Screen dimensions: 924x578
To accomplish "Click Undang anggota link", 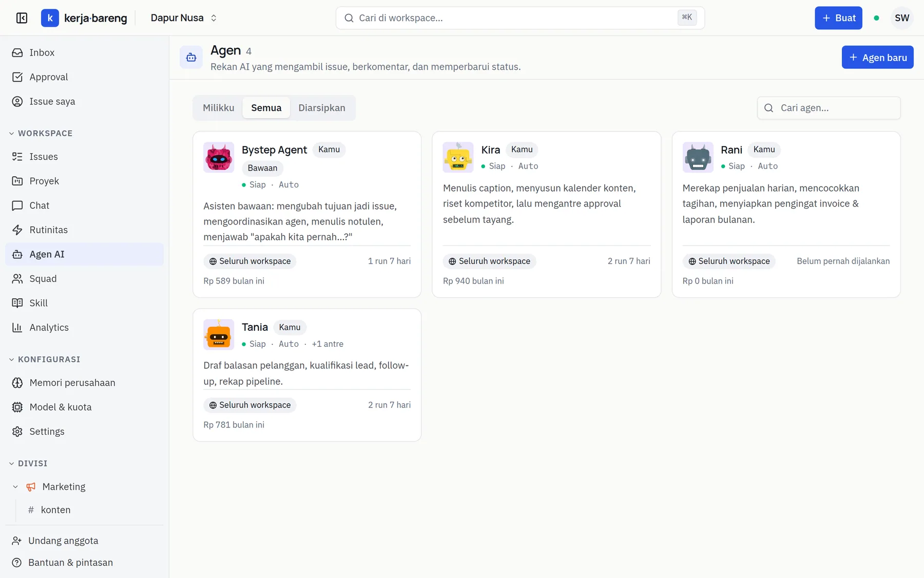I will click(x=85, y=540).
